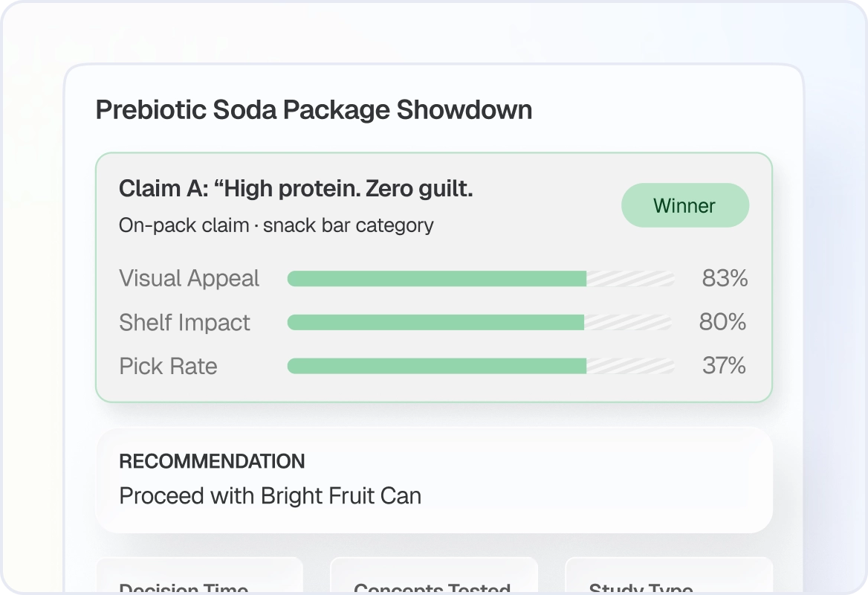Click the Shelf Impact label
Image resolution: width=868 pixels, height=595 pixels.
click(x=184, y=323)
